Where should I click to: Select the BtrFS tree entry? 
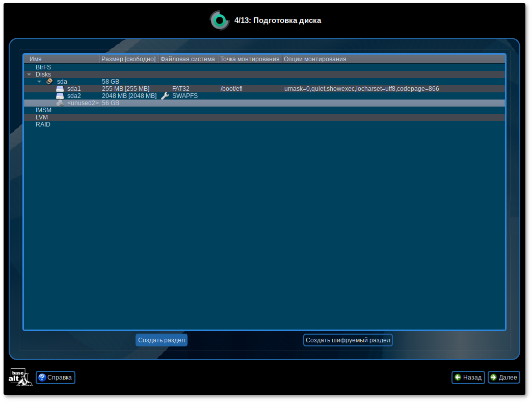click(x=43, y=67)
